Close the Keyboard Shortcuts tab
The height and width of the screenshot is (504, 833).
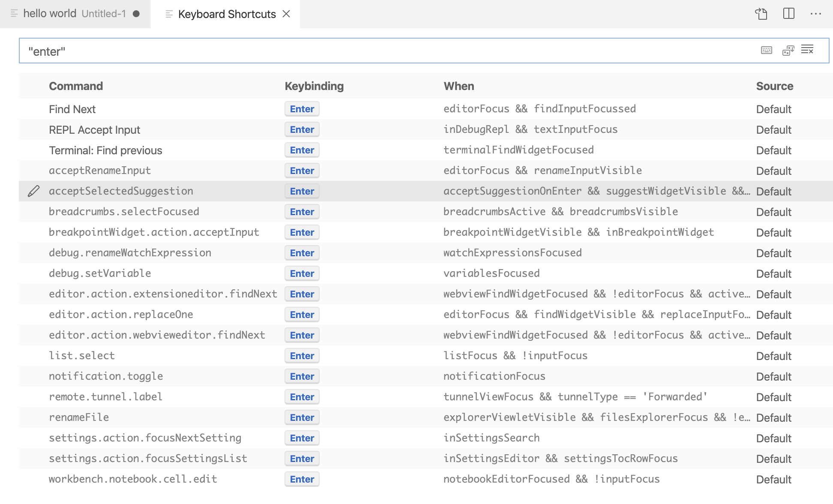click(286, 14)
